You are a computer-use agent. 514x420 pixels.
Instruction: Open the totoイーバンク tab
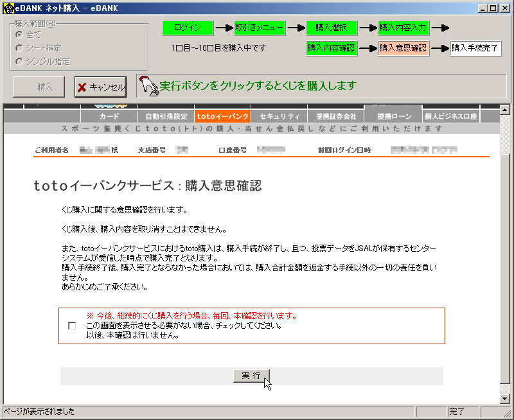(222, 116)
